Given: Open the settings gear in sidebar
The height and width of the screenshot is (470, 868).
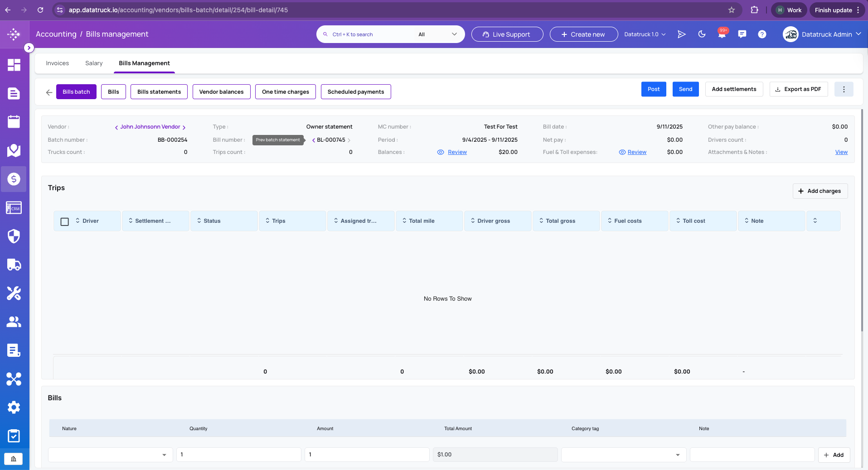Looking at the screenshot, I should 14,407.
